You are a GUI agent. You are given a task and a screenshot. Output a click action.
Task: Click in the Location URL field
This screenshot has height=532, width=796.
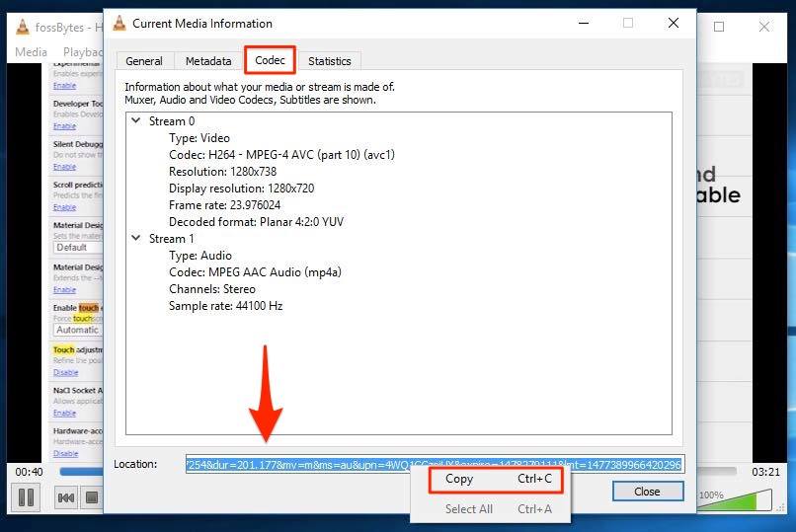click(x=433, y=464)
